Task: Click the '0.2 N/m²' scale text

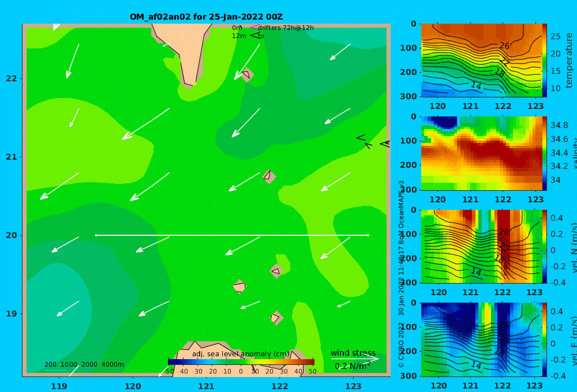Action: pyautogui.click(x=353, y=366)
